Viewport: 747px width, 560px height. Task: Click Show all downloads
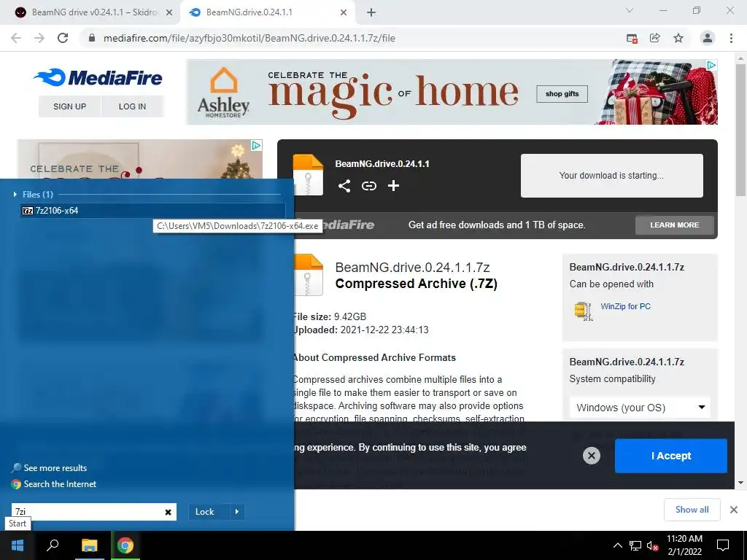(692, 510)
